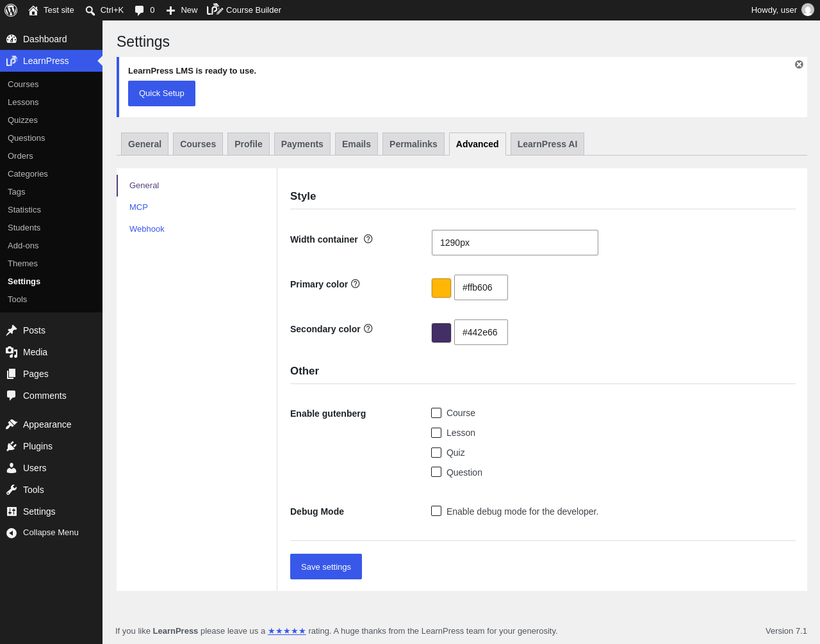Screen dimensions: 820x644
Task: Toggle the Debug Mode checkbox
Action: pyautogui.click(x=436, y=511)
